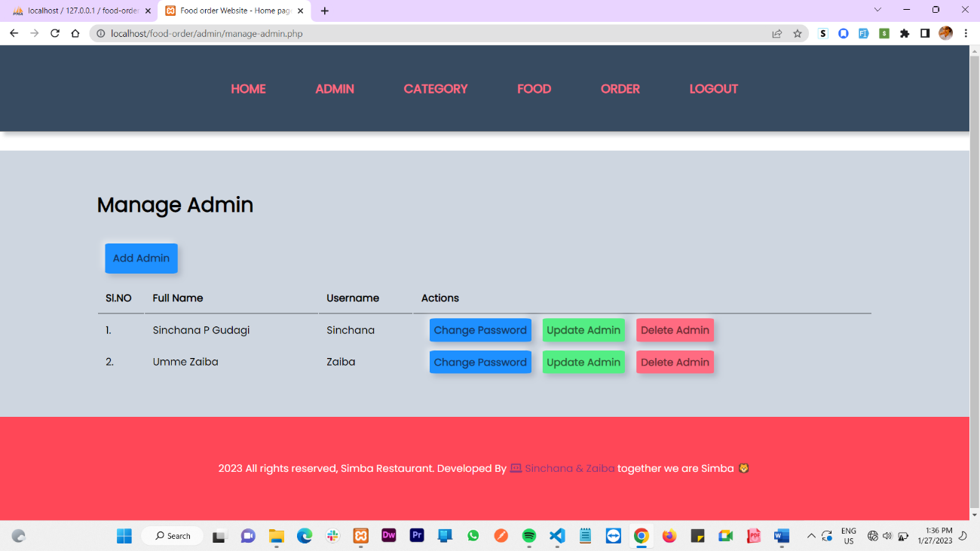
Task: Switch to the localhost phpMyAdmin tab
Action: coord(75,11)
